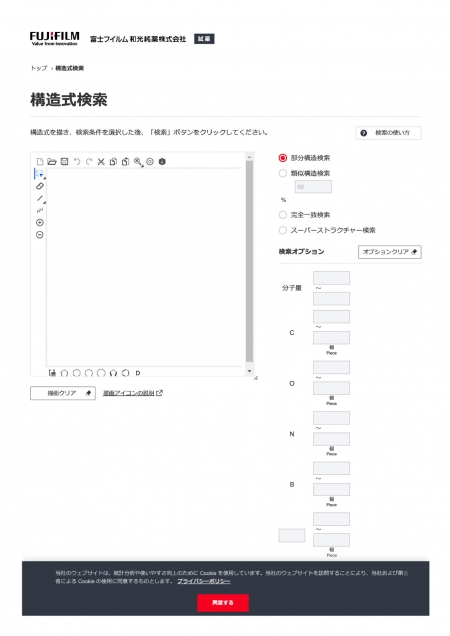The width and height of the screenshot is (450, 636).
Task: Click the 描画クリア button
Action: [x=63, y=393]
